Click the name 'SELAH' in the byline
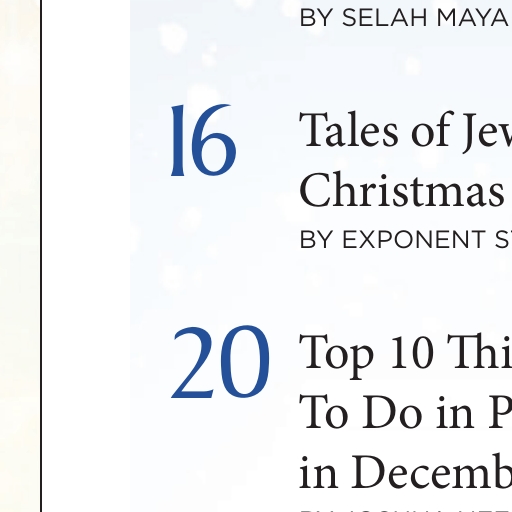 384,18
